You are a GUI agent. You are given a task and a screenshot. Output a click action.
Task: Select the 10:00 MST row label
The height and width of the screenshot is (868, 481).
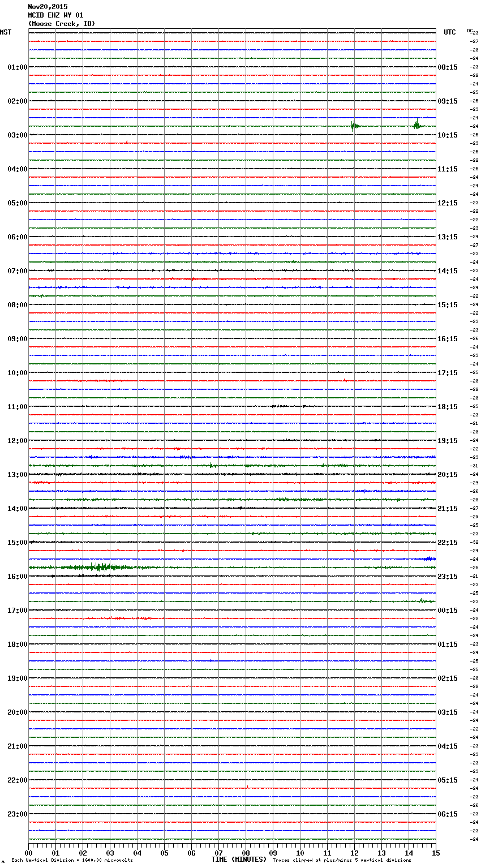(x=18, y=373)
